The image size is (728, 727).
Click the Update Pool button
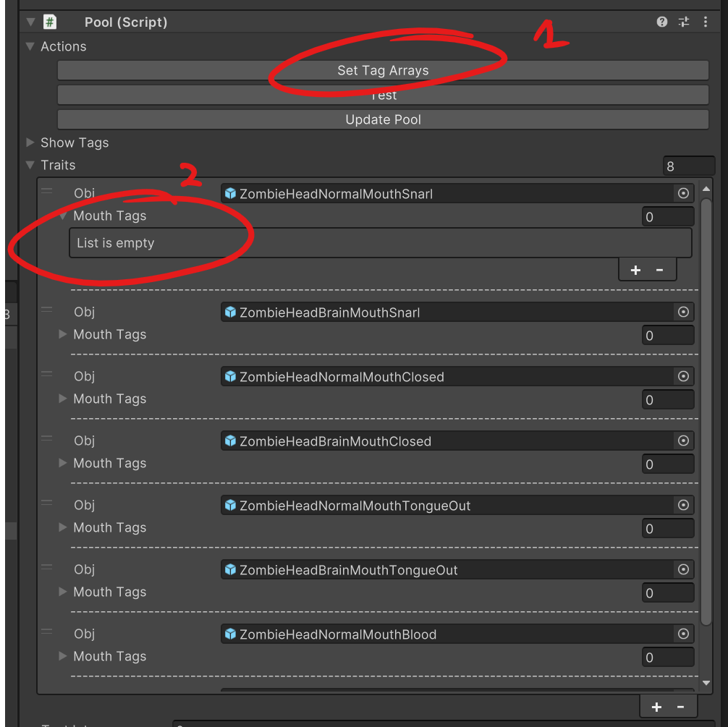point(383,119)
